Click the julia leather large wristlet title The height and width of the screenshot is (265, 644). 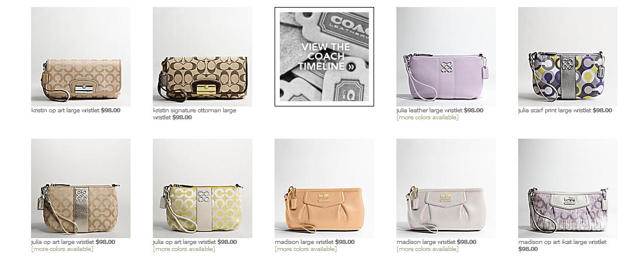click(429, 111)
